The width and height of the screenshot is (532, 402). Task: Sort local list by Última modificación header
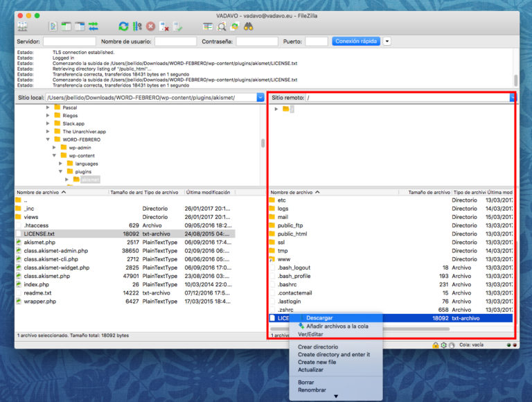210,193
